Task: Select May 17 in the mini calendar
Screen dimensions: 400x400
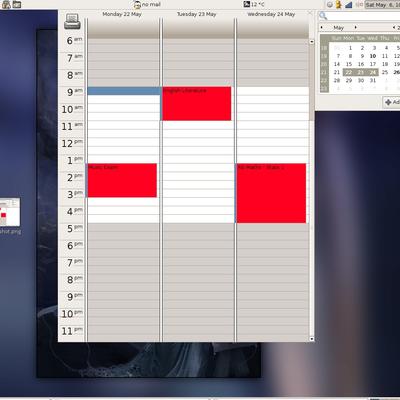Action: point(373,64)
